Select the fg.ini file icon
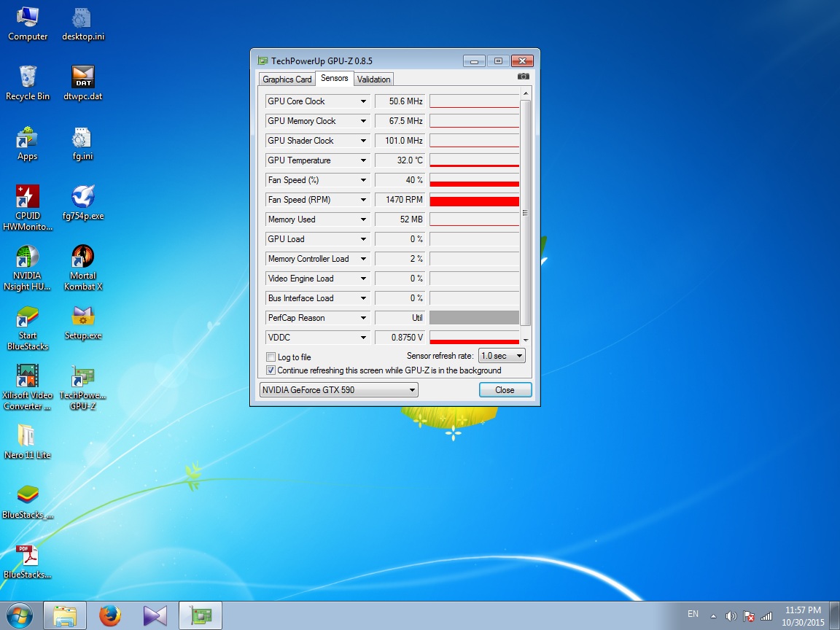Viewport: 840px width, 630px height. click(x=83, y=144)
